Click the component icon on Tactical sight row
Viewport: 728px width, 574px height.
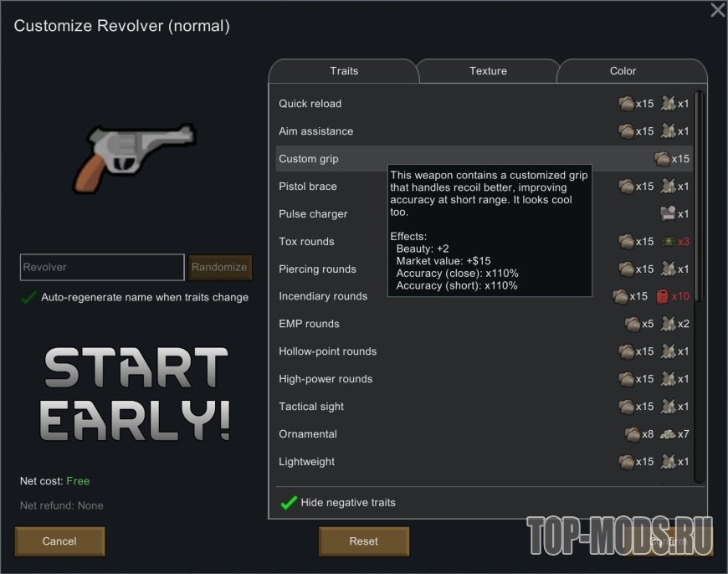tap(668, 407)
